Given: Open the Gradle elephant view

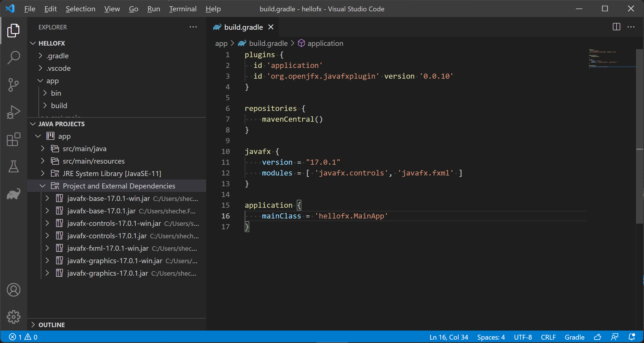Looking at the screenshot, I should (13, 194).
